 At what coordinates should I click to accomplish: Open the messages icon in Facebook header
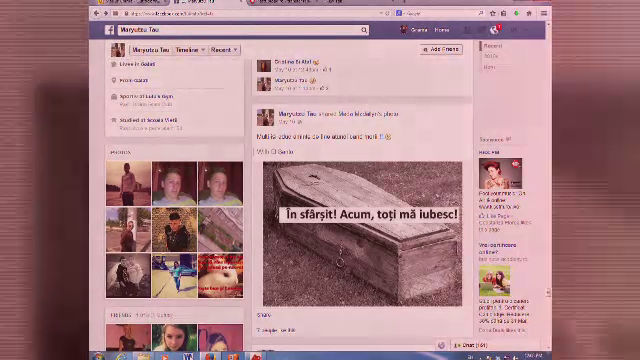point(482,30)
